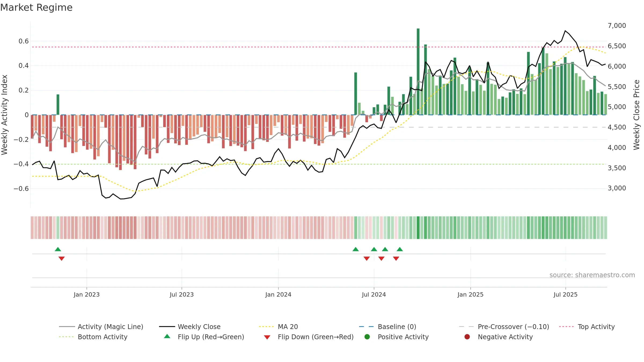
Task: Click the Pre-Crossover (−0.10) legend entry
Action: (504, 327)
